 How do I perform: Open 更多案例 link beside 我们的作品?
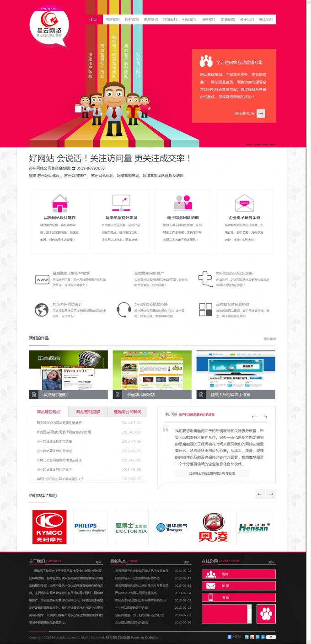tap(270, 339)
